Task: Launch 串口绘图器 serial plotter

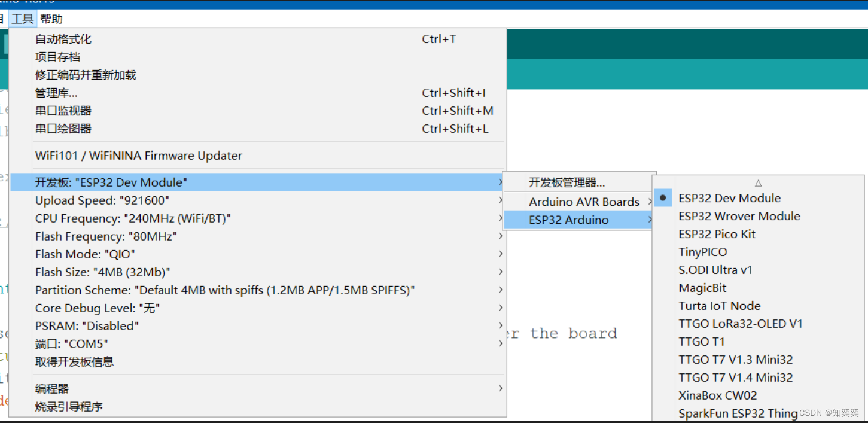Action: pyautogui.click(x=258, y=129)
